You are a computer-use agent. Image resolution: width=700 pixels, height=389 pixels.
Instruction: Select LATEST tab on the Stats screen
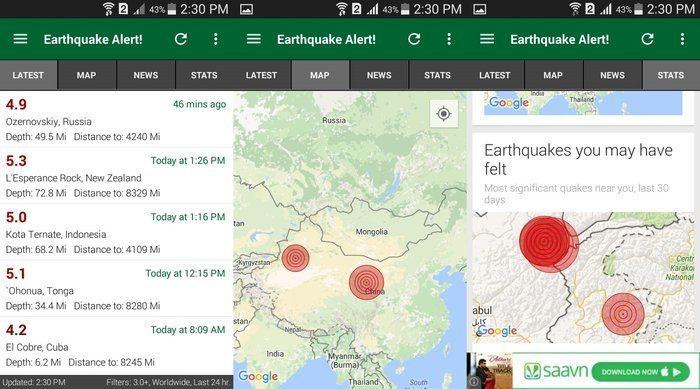tap(495, 75)
